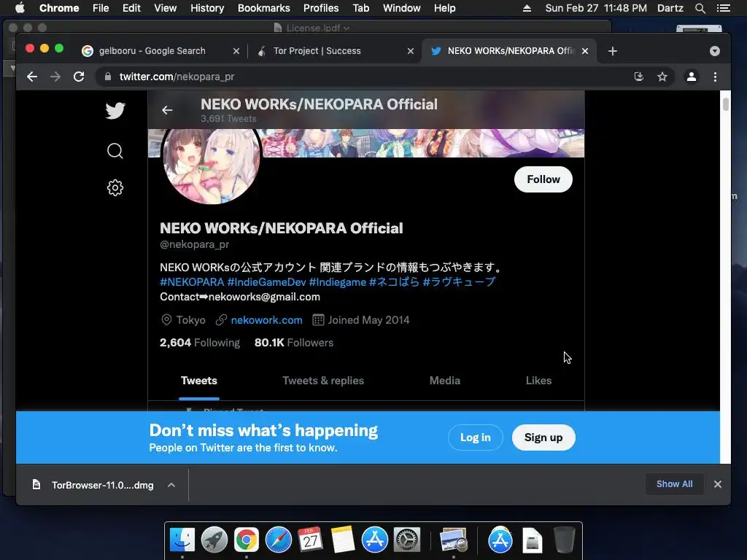Open Trash in the Dock

[565, 540]
